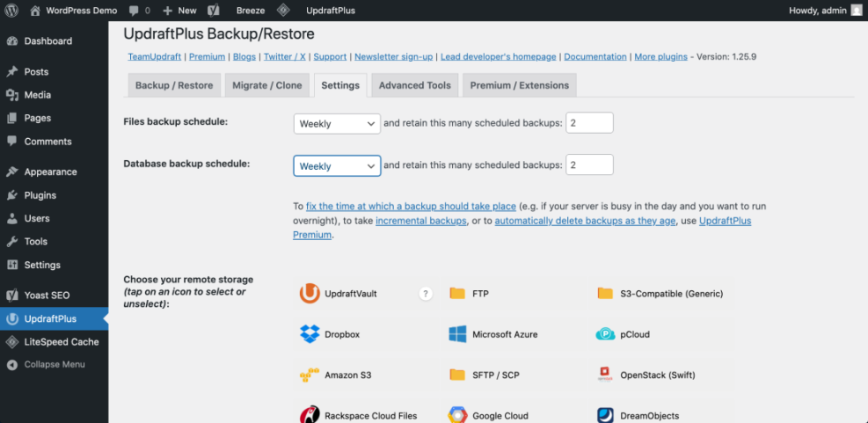The image size is (868, 423).
Task: Click the UpdraftVault question mark help icon
Action: pyautogui.click(x=425, y=294)
